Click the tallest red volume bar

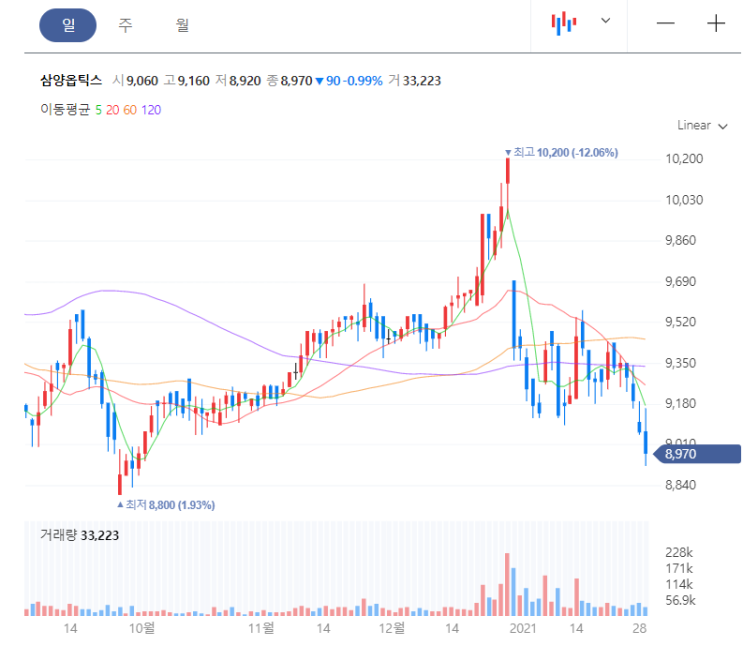tap(507, 584)
